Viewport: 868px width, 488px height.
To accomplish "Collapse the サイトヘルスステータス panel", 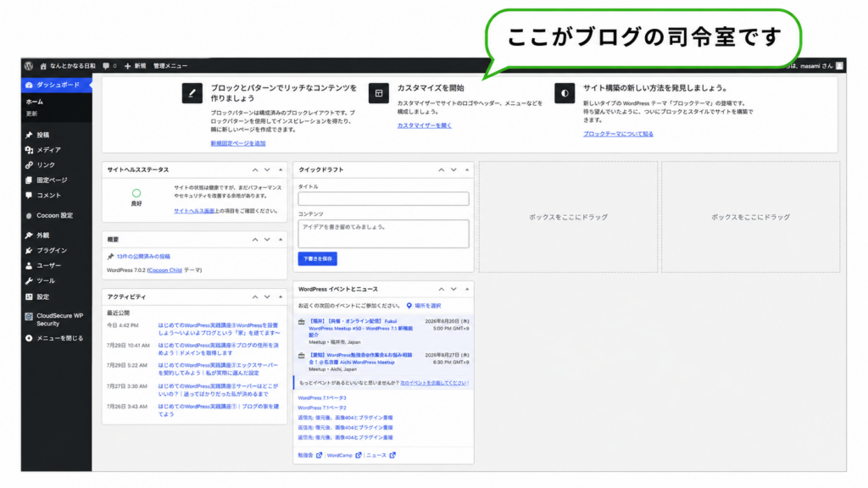I will coord(281,170).
